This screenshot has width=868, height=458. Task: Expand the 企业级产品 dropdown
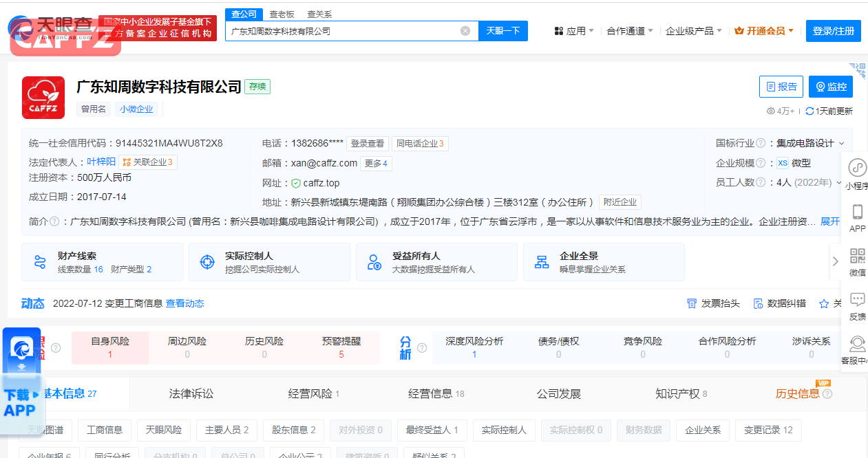click(693, 31)
